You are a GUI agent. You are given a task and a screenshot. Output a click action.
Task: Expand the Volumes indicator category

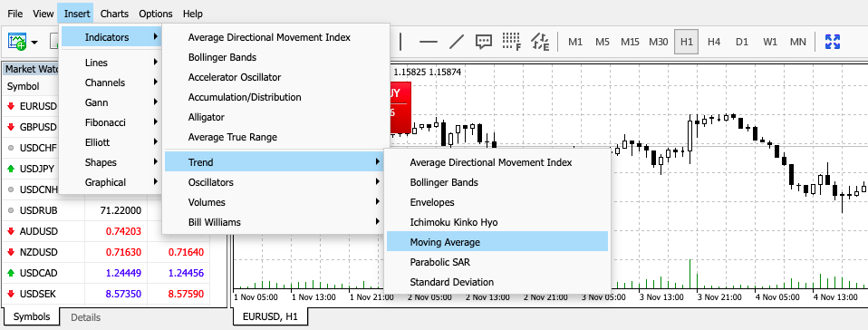pyautogui.click(x=275, y=202)
